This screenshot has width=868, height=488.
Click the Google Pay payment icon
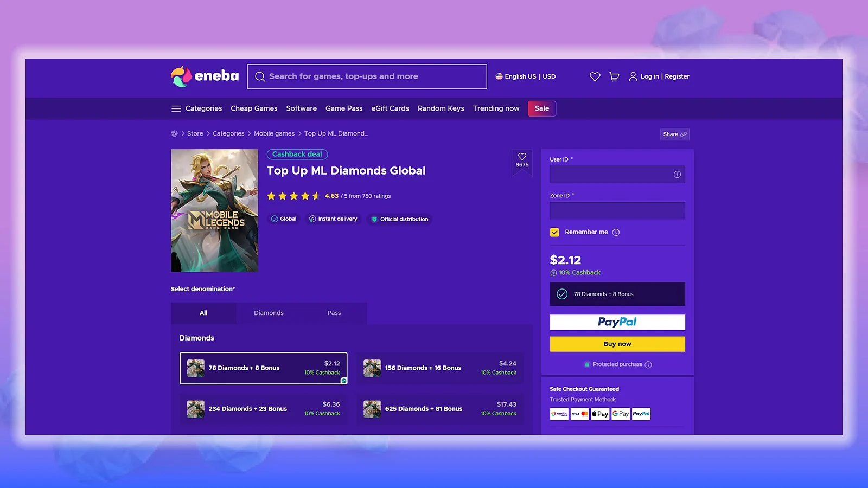pyautogui.click(x=621, y=414)
